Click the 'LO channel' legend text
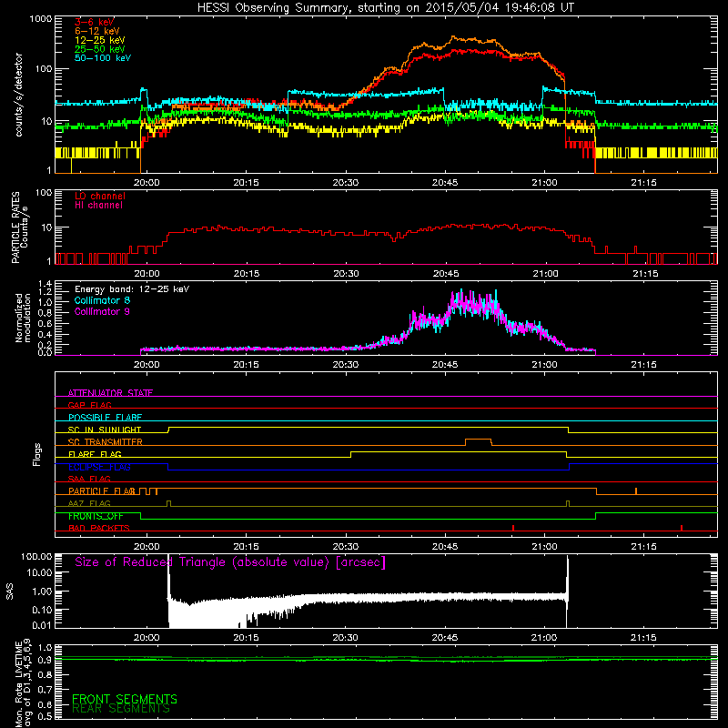 (100, 196)
